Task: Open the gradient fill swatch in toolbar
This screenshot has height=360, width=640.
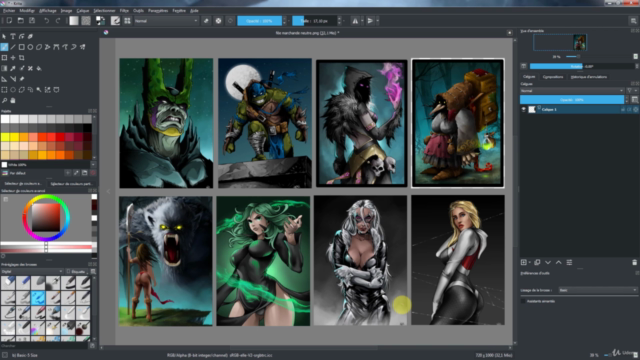Action: pyautogui.click(x=74, y=21)
